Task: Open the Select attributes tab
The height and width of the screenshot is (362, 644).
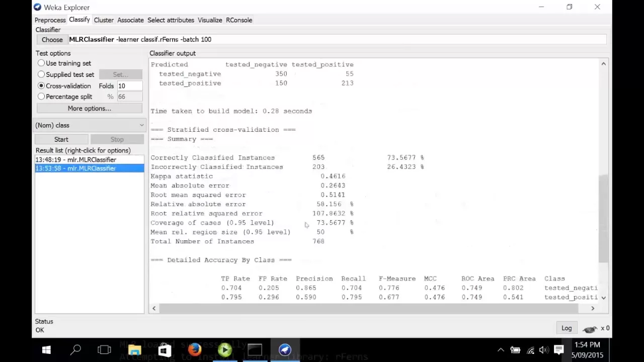Action: click(171, 20)
